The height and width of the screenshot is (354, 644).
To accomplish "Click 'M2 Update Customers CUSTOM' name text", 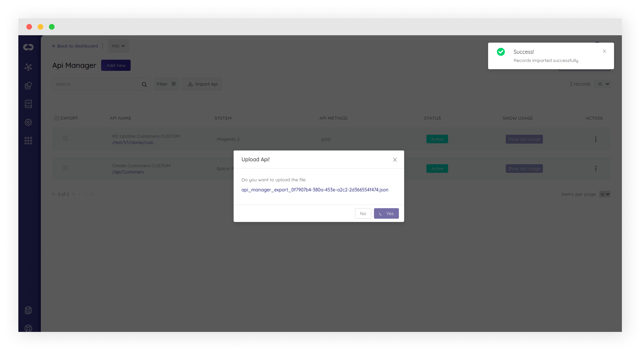I will point(146,136).
